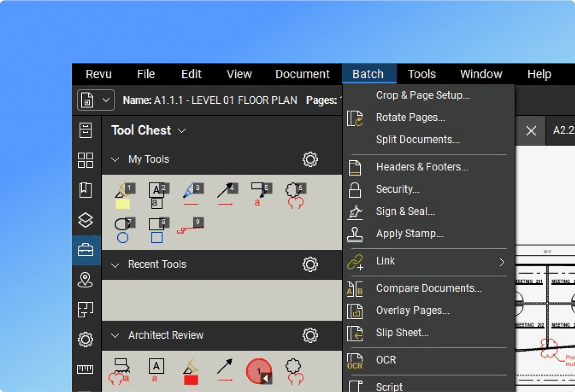This screenshot has width=575, height=392.
Task: Pick the red circle count tool
Action: click(x=259, y=371)
